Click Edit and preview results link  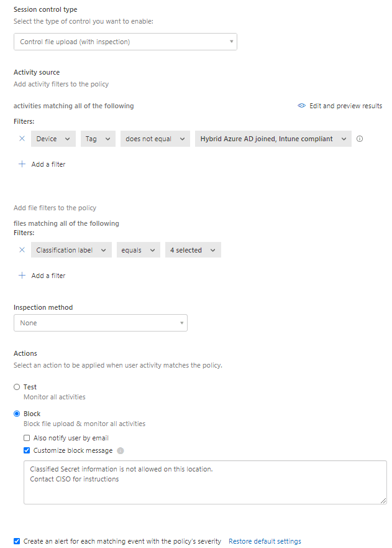tap(345, 106)
